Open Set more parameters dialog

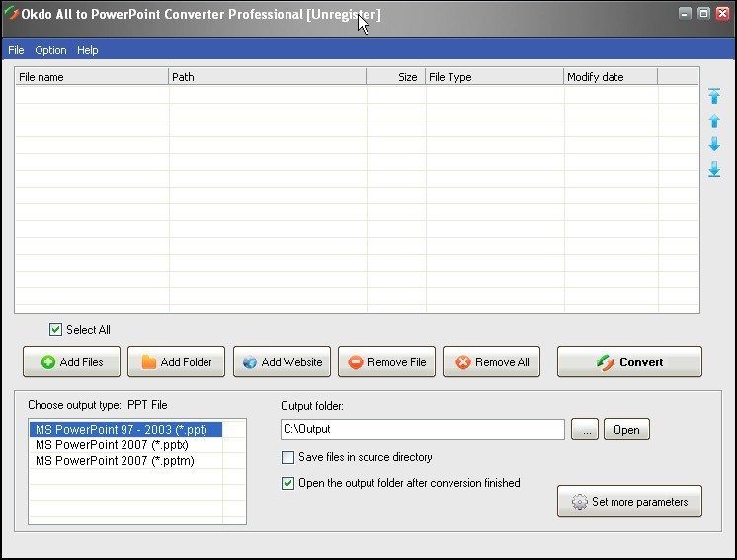pyautogui.click(x=630, y=502)
